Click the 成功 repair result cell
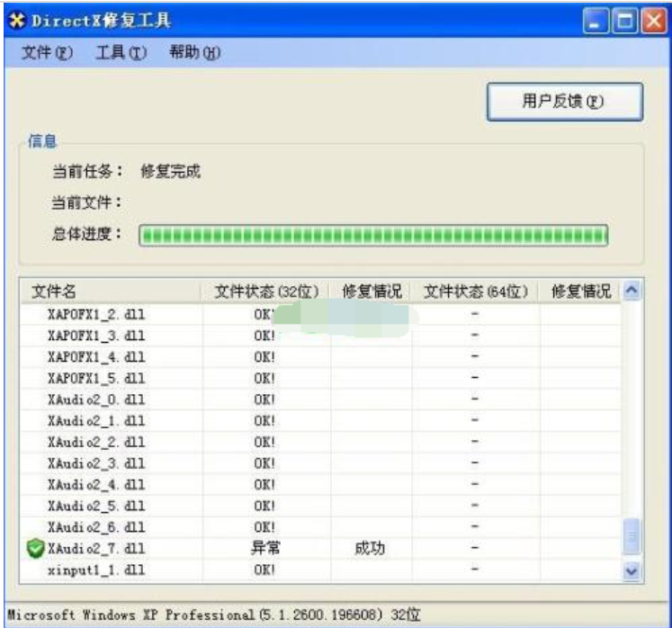 click(371, 549)
